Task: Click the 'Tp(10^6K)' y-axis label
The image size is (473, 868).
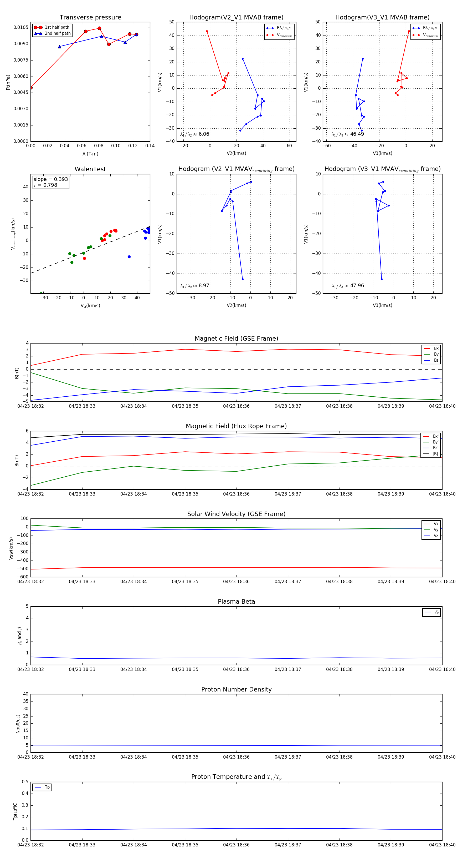Action: coord(15,811)
